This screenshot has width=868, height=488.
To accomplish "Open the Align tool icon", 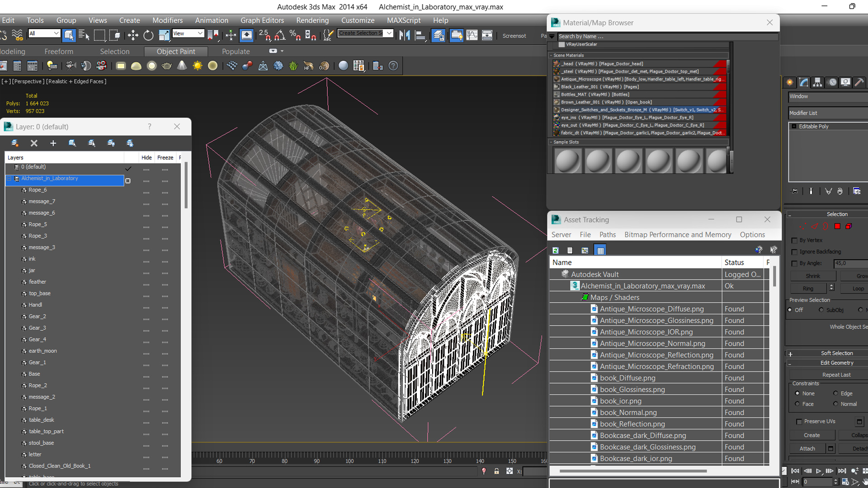I will 420,35.
